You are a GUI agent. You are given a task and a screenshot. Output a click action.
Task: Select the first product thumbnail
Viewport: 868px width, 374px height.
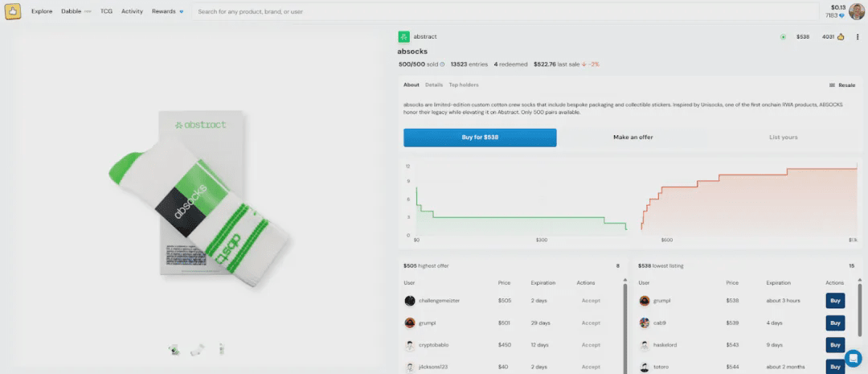(174, 350)
